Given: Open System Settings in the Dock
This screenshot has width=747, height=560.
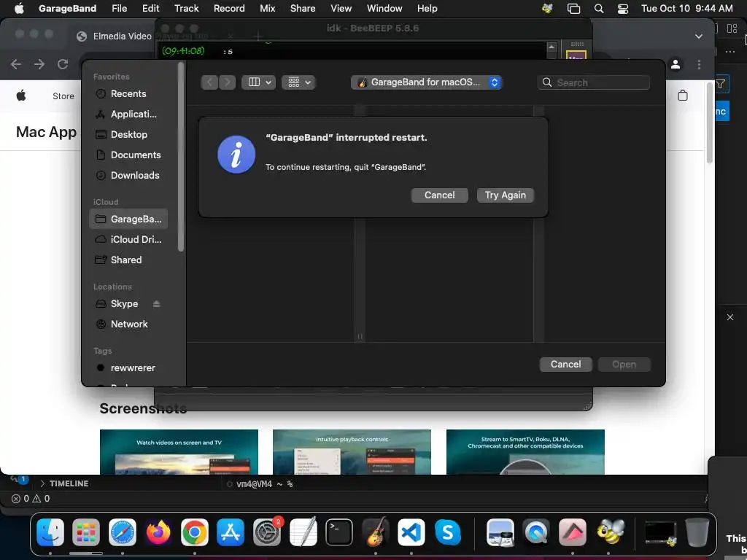Looking at the screenshot, I should (267, 532).
